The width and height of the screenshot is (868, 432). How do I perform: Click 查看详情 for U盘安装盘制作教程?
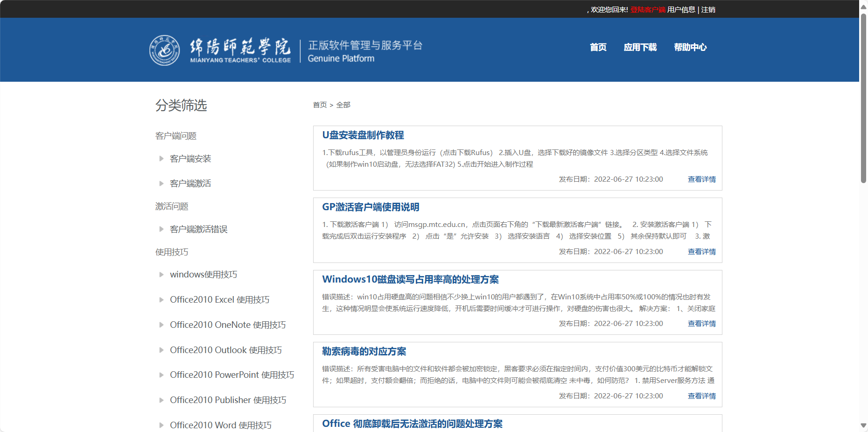(x=702, y=179)
